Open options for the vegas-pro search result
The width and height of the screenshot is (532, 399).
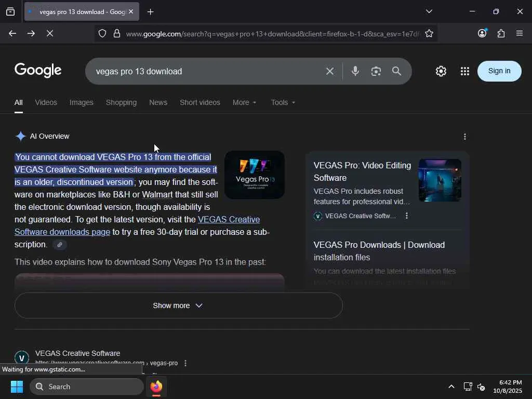(x=185, y=363)
